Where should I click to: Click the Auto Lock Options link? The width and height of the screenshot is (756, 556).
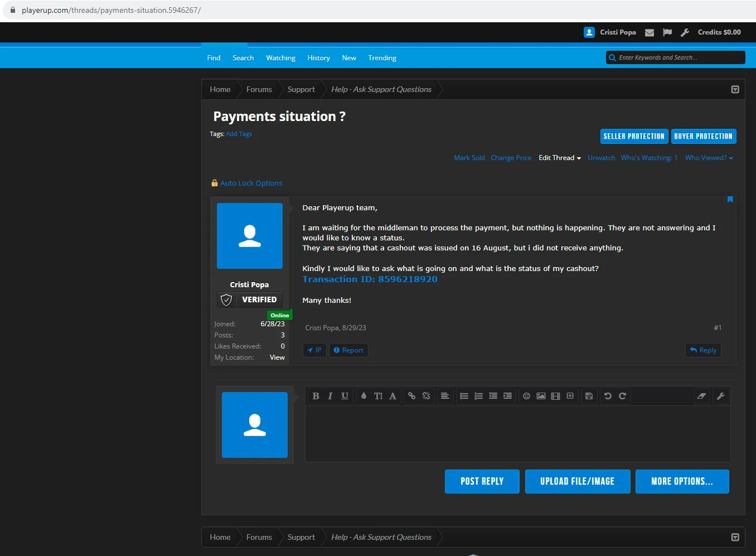coord(251,183)
